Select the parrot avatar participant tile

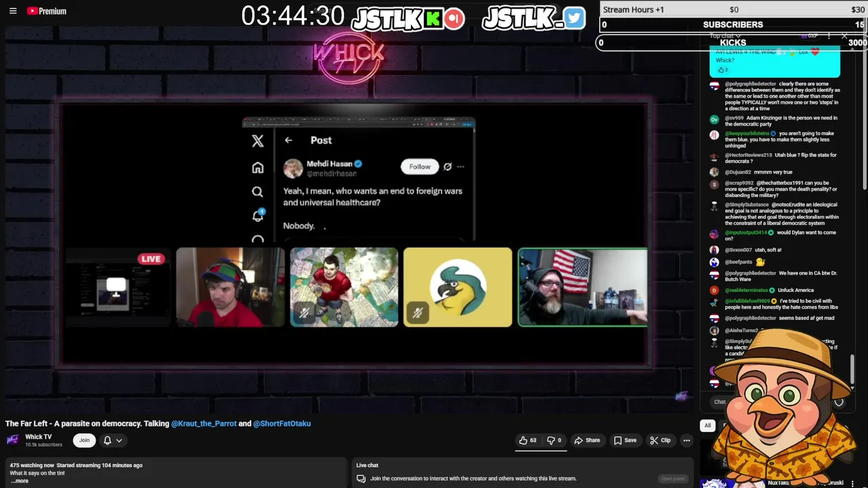click(458, 287)
